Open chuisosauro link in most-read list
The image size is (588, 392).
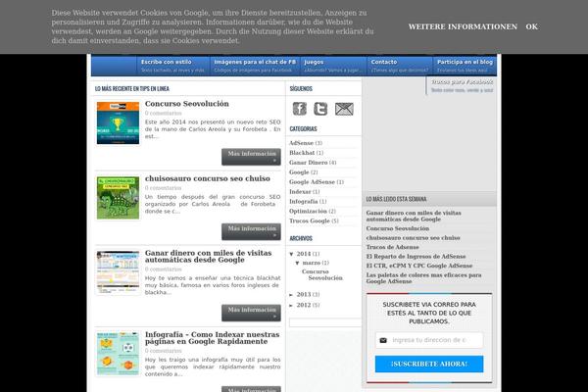413,238
